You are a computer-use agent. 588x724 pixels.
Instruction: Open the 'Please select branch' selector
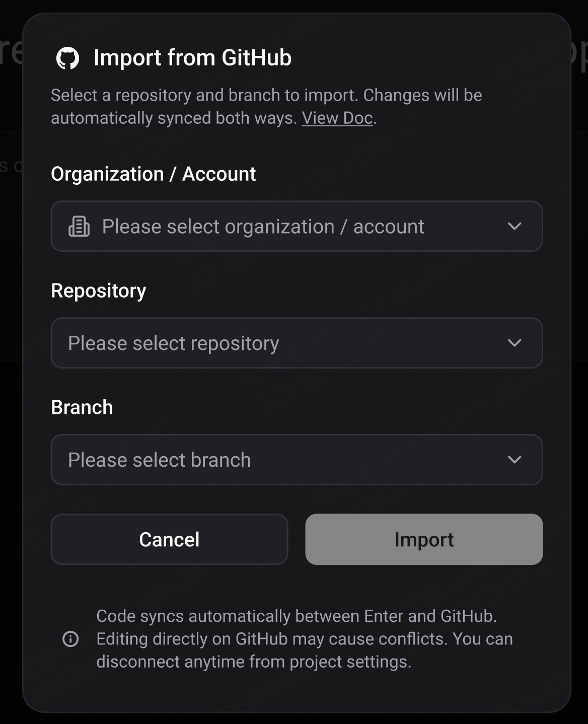click(297, 460)
